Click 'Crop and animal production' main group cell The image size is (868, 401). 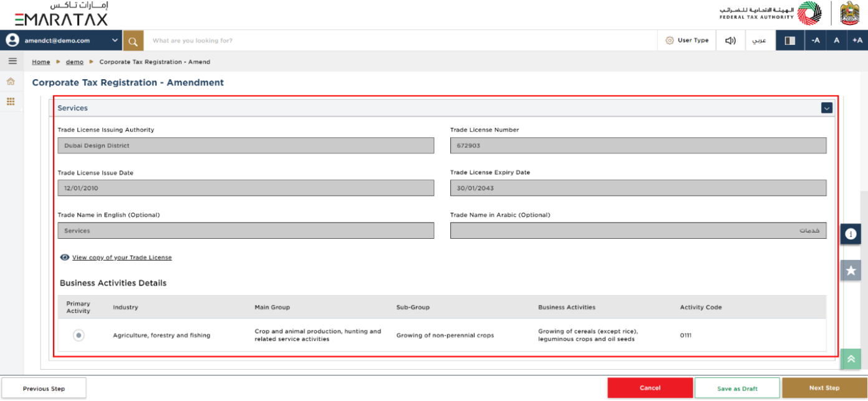(x=317, y=336)
